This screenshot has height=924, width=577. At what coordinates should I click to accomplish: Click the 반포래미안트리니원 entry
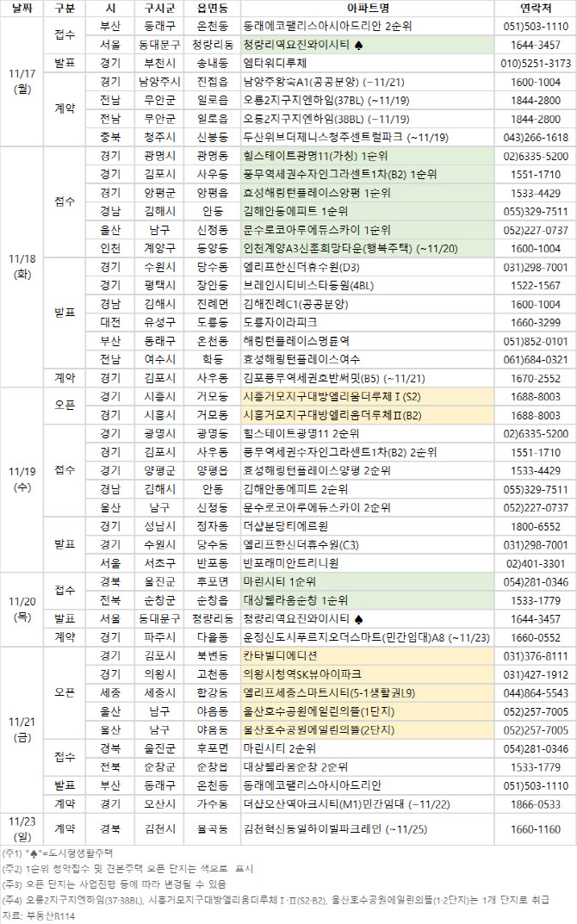pos(292,563)
